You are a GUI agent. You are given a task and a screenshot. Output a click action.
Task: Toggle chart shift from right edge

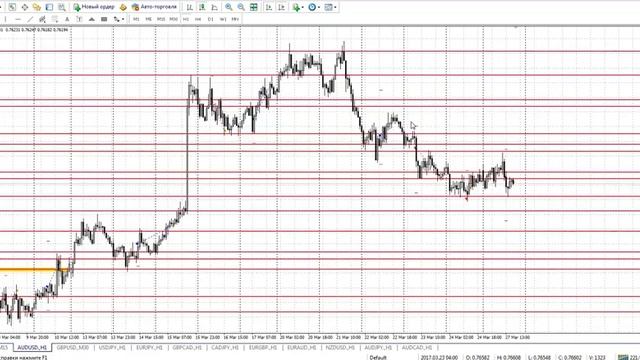pos(281,7)
